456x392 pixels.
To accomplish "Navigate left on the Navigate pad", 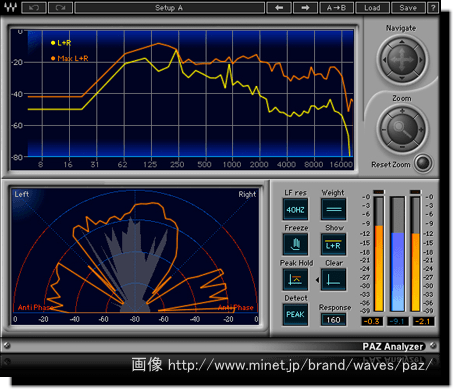I will pos(384,60).
